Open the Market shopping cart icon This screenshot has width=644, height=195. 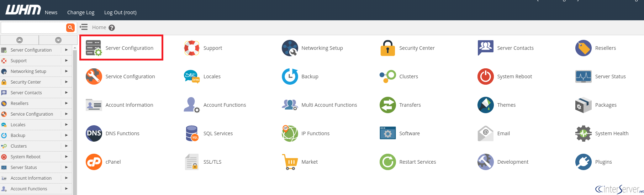point(290,162)
